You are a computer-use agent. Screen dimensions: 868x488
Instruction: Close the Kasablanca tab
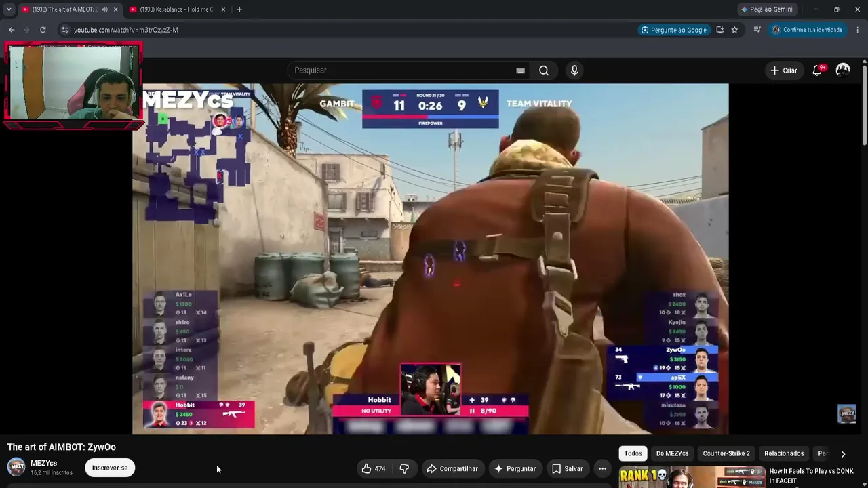coord(223,9)
